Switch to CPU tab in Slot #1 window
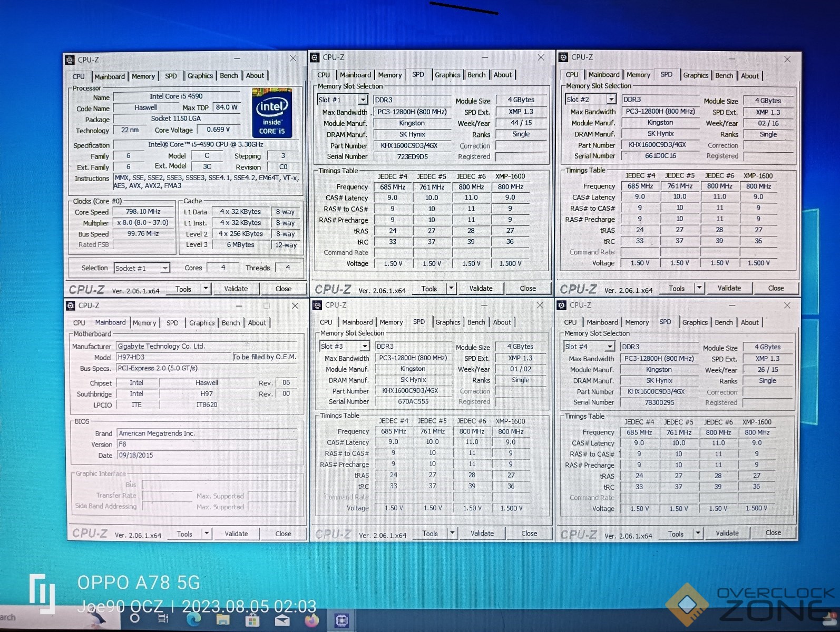Image resolution: width=840 pixels, height=632 pixels. pos(324,75)
